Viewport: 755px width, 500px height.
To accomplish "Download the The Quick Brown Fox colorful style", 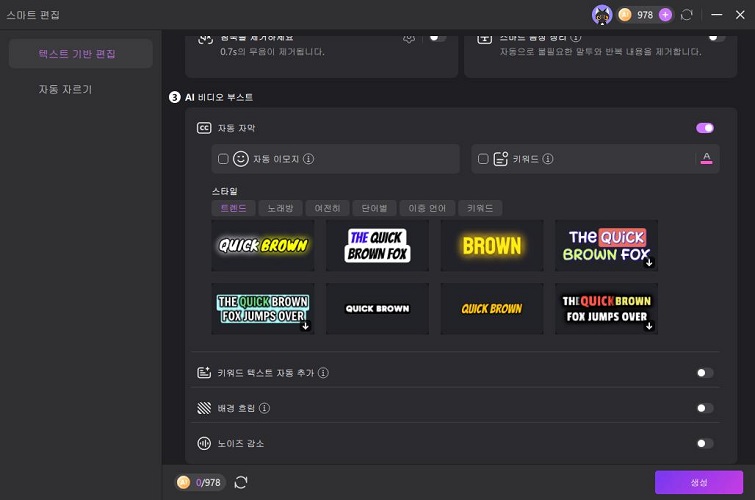I will tap(649, 263).
